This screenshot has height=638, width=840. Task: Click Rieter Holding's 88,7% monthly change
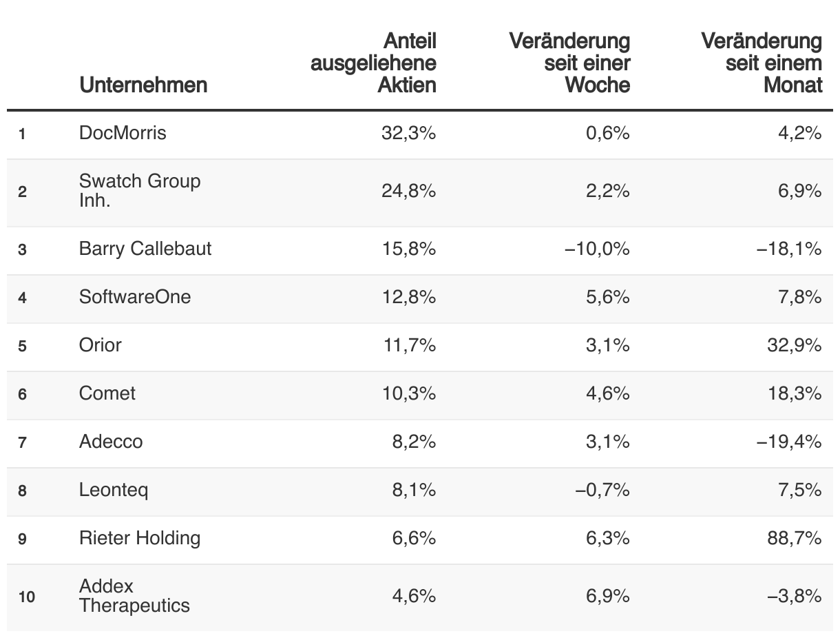coord(795,538)
